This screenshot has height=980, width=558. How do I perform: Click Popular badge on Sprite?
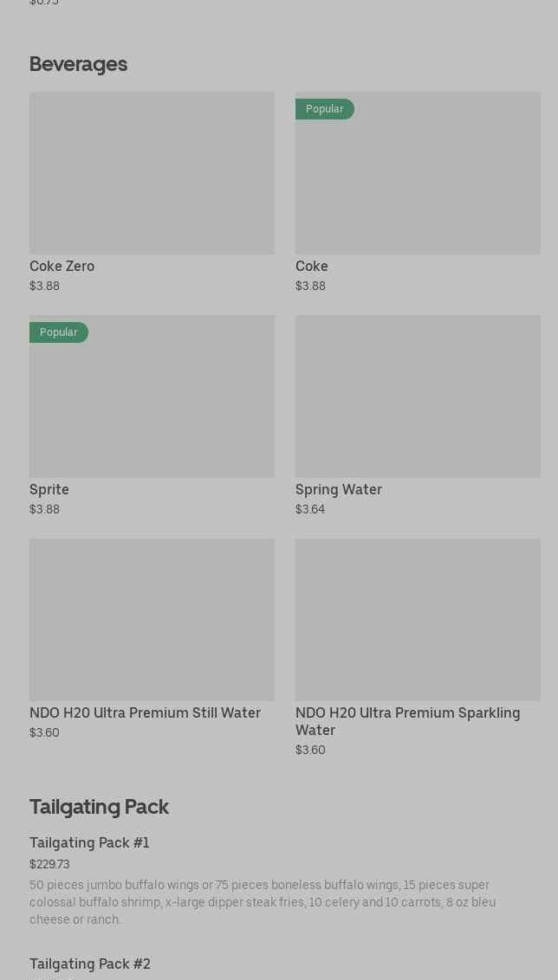tap(59, 332)
